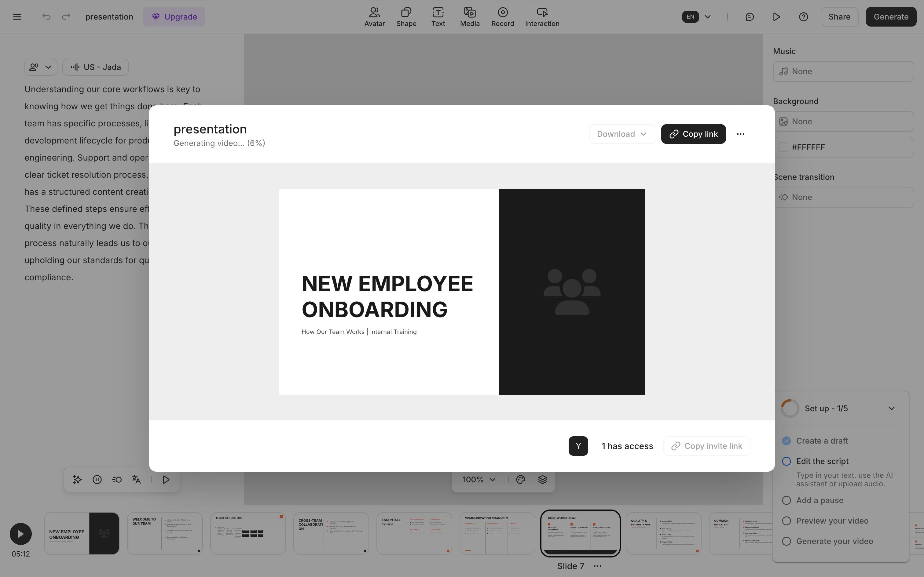924x577 pixels.
Task: Collapse the Set up checklist panel
Action: 891,408
